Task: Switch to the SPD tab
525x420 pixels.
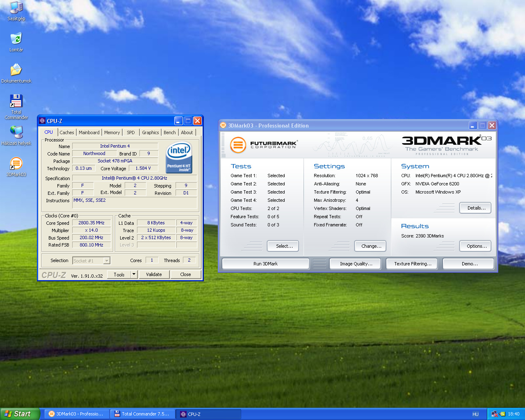Action: pos(131,132)
